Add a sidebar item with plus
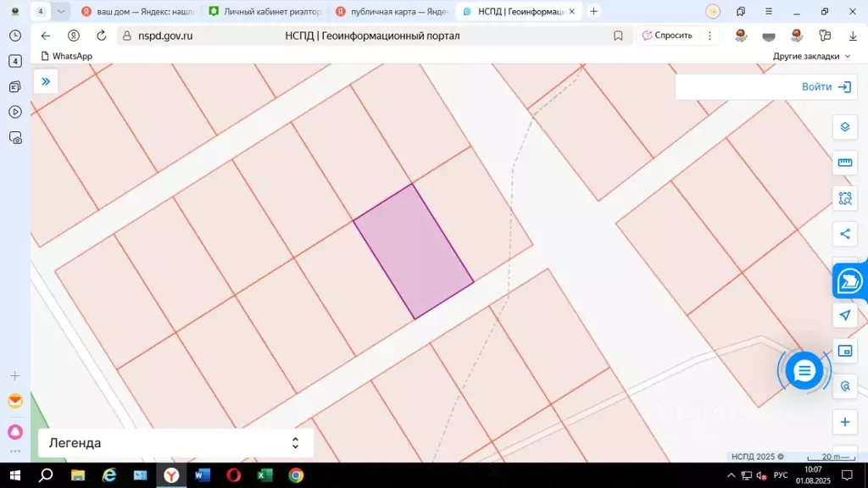 15,376
